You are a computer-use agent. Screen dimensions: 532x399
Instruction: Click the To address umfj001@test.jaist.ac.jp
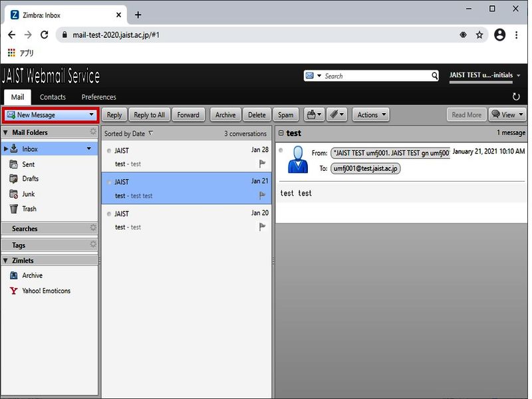pos(365,169)
